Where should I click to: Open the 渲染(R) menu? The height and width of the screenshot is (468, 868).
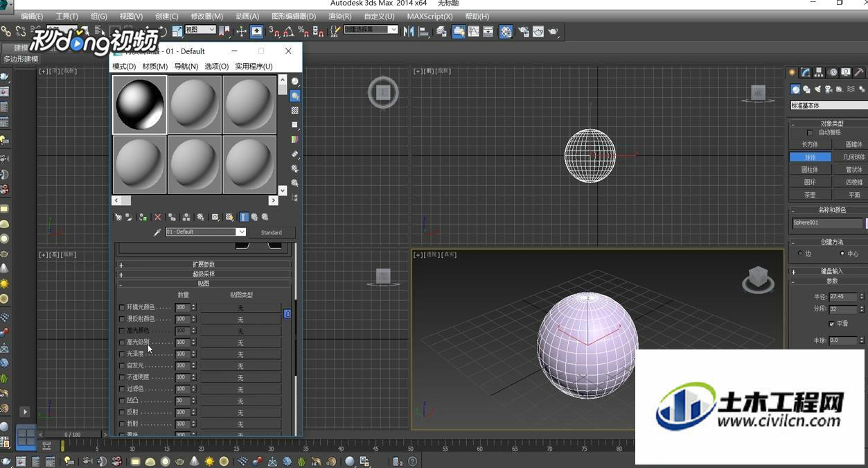(339, 16)
